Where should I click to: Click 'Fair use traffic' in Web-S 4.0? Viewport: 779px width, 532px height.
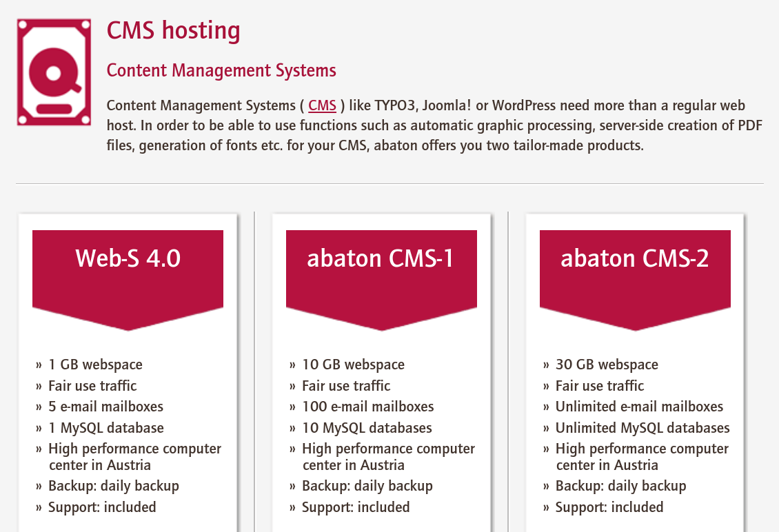click(x=92, y=386)
